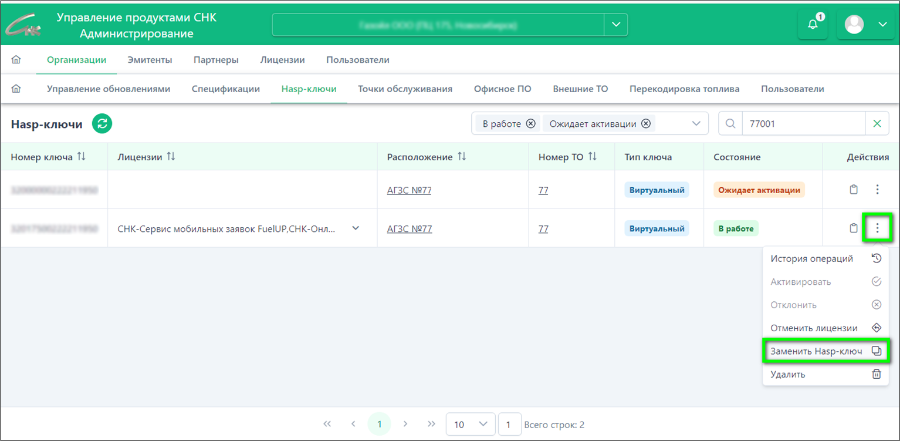Sort by Номер ключа column
The height and width of the screenshot is (441, 900).
click(x=82, y=157)
